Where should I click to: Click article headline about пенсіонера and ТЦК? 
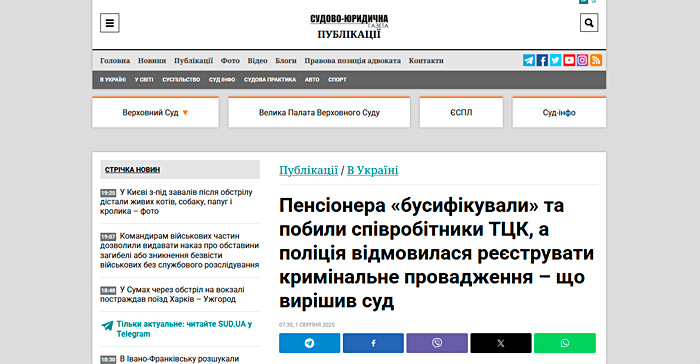pos(437,253)
